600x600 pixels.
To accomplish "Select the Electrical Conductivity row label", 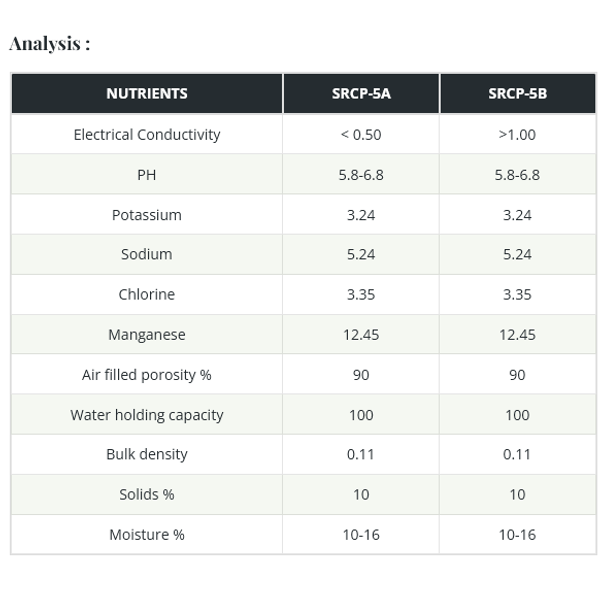I will click(147, 135).
